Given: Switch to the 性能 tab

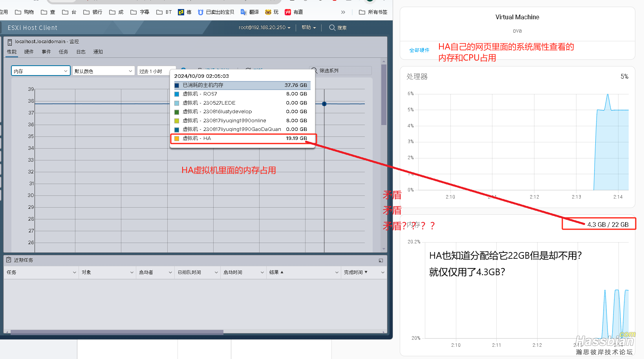Looking at the screenshot, I should [12, 52].
